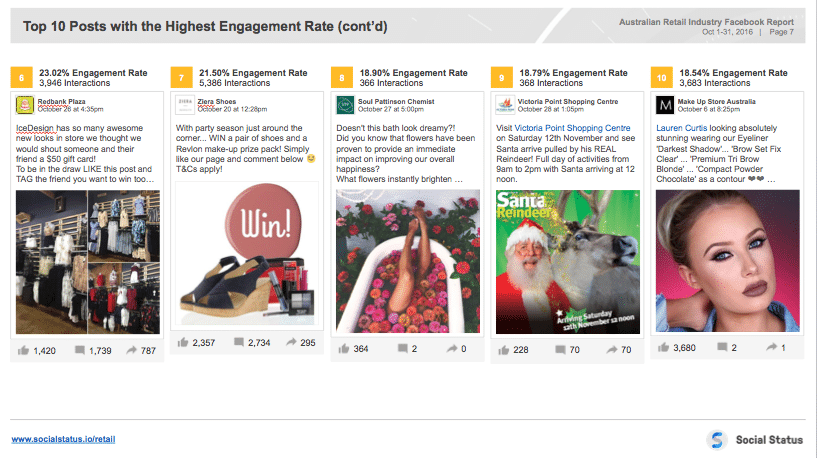
Task: Click the orange rank 6 badge
Action: 21,78
